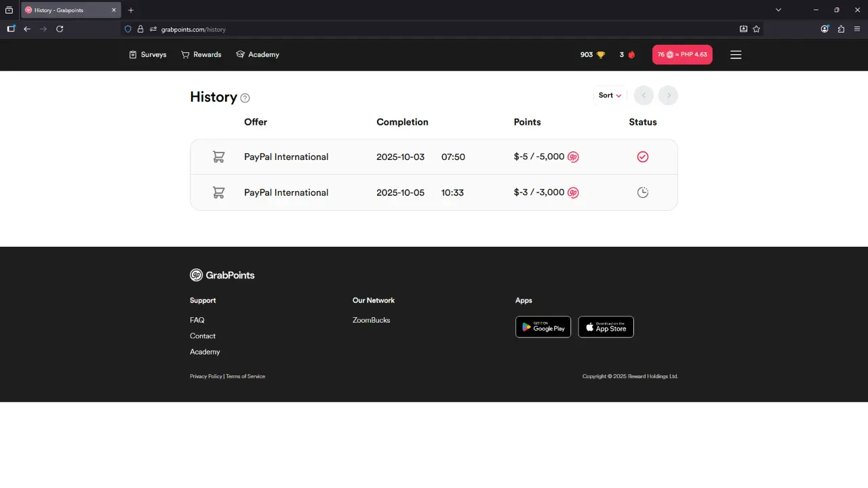
Task: Click the sidebar toggle icon left of back arrow
Action: (11, 29)
